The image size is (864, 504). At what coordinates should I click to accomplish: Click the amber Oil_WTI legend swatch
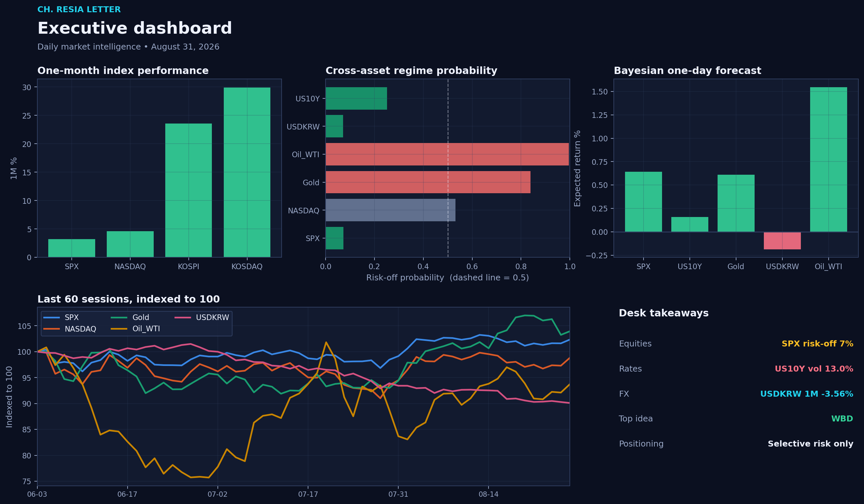click(119, 329)
